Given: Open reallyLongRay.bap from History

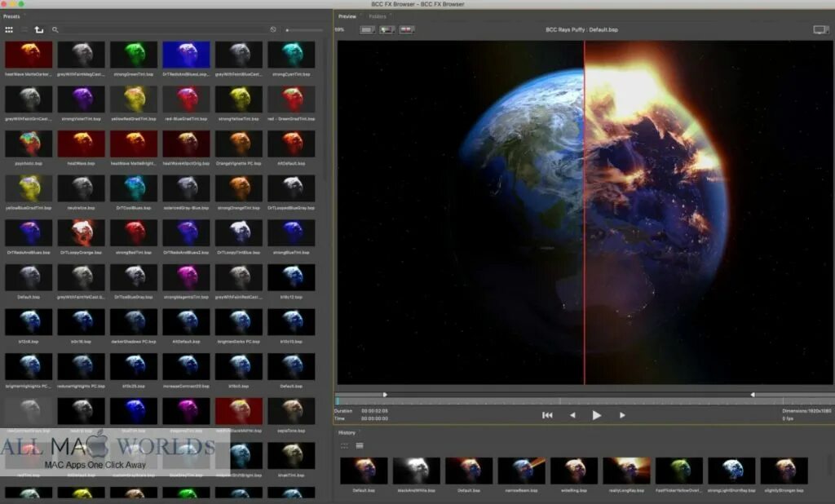Looking at the screenshot, I should [626, 471].
